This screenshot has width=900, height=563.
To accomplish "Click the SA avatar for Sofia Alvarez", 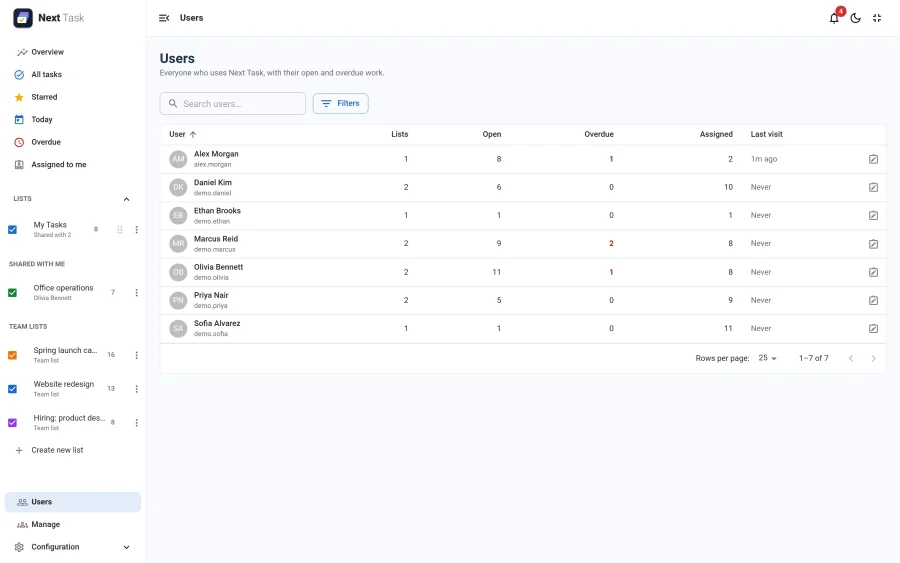I will click(179, 328).
